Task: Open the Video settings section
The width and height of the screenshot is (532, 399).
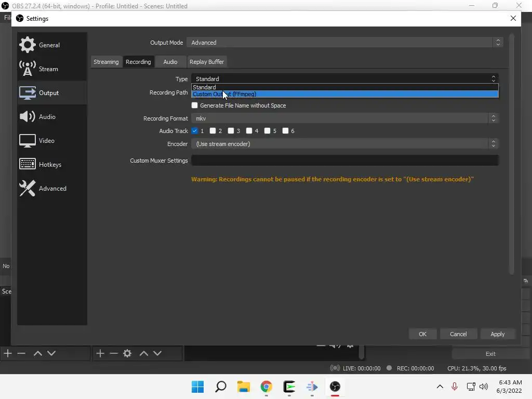Action: [52, 140]
